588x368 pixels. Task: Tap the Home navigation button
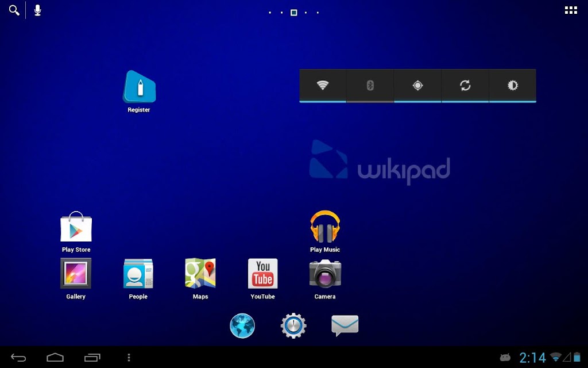(x=55, y=357)
